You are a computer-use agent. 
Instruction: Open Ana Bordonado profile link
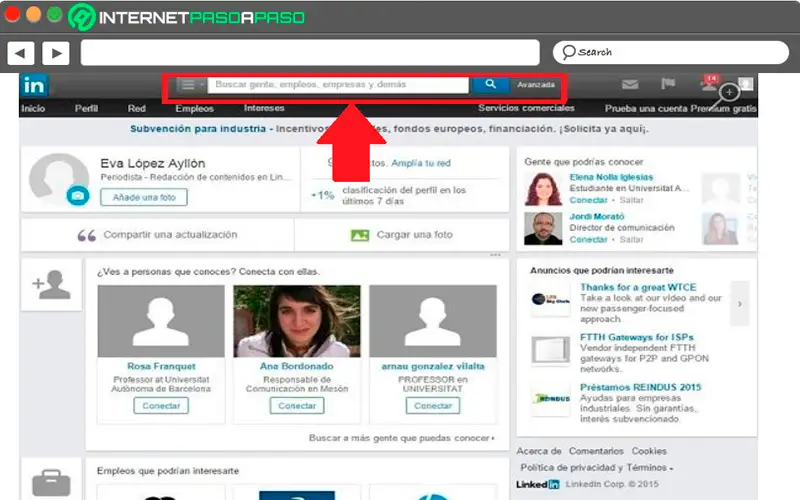296,366
